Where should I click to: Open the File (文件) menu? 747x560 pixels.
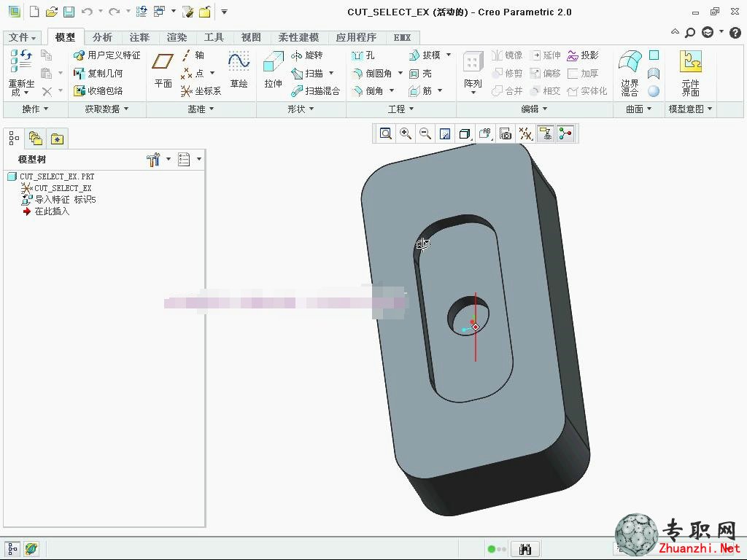22,37
